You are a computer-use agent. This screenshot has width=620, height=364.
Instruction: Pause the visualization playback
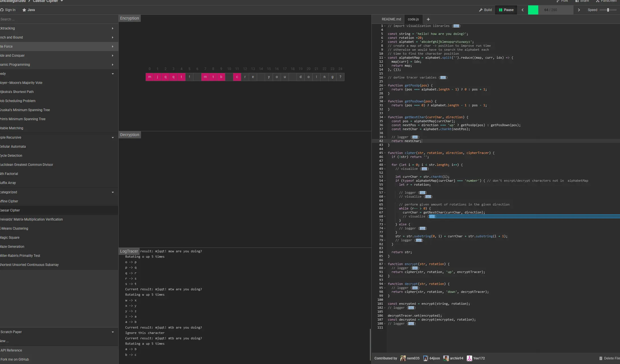506,10
